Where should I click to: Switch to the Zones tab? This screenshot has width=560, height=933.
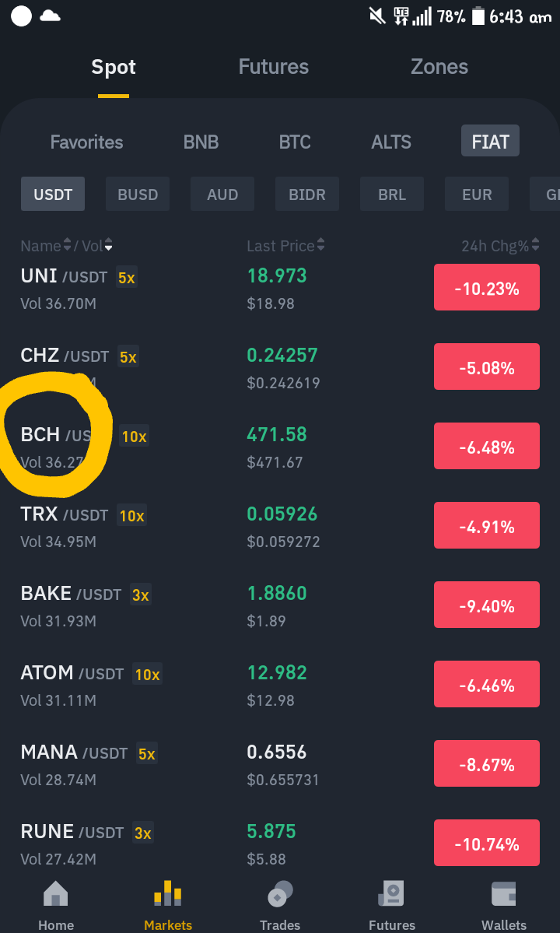pos(439,67)
